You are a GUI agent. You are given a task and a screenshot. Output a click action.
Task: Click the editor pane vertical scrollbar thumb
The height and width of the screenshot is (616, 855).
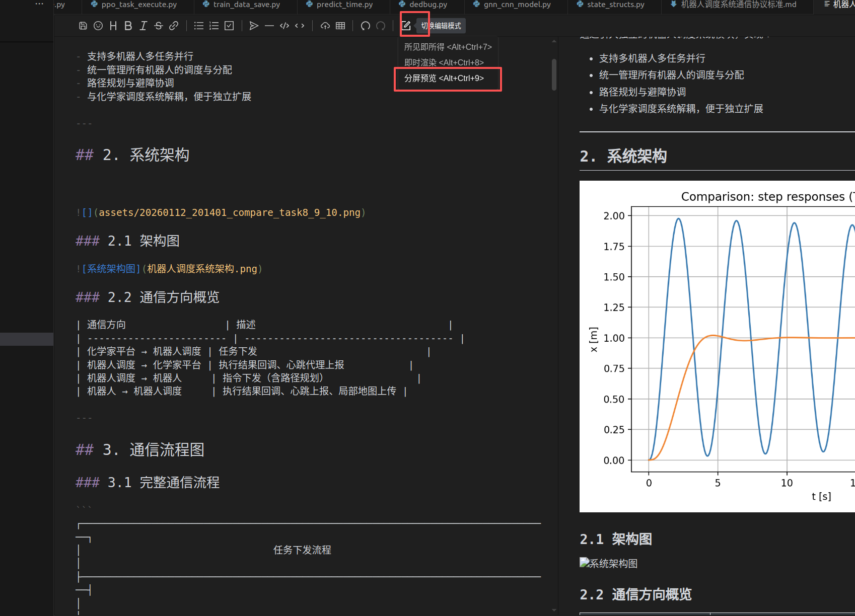[554, 75]
